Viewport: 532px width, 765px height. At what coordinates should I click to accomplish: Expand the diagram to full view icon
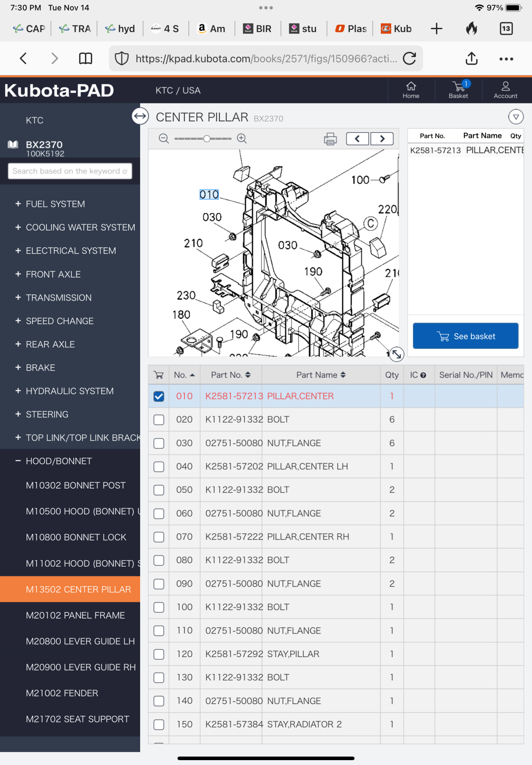click(396, 354)
